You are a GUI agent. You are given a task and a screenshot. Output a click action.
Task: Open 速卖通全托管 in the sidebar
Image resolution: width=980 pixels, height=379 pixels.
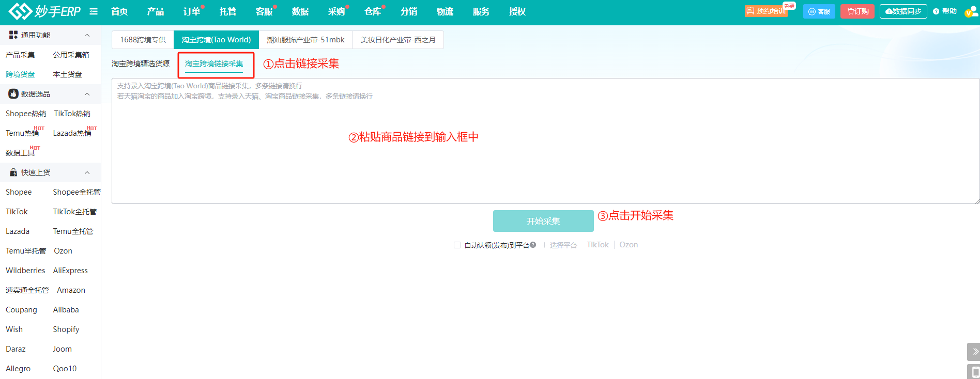tap(27, 290)
